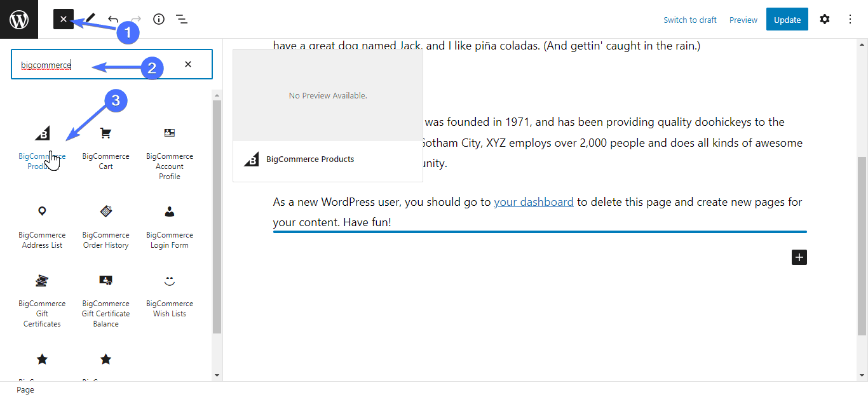Open the list view outline

click(182, 19)
